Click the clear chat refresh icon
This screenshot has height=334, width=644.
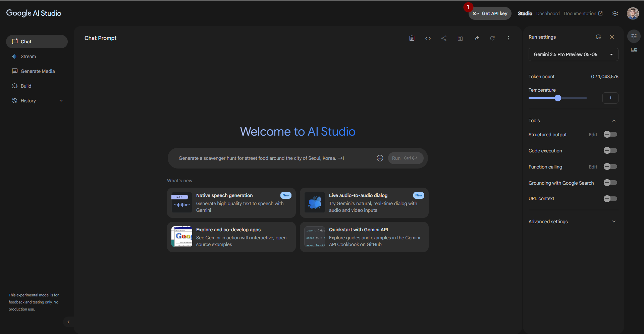(x=492, y=38)
